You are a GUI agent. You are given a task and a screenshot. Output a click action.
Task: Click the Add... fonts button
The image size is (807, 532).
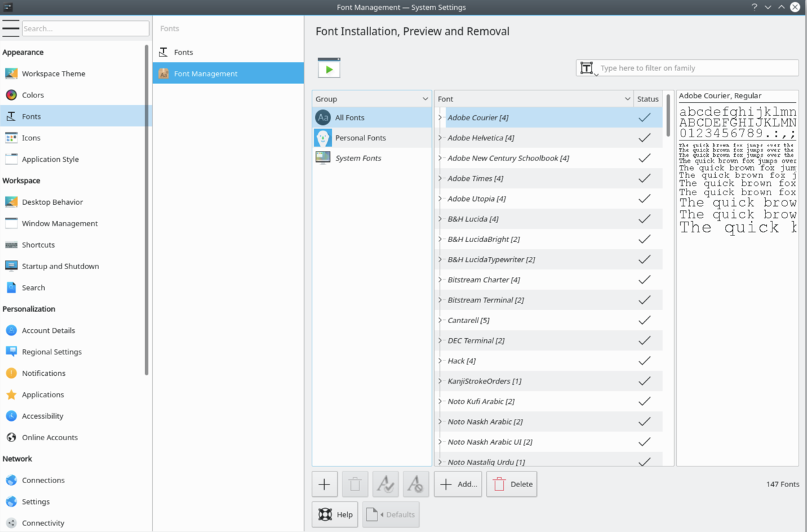[x=458, y=485]
